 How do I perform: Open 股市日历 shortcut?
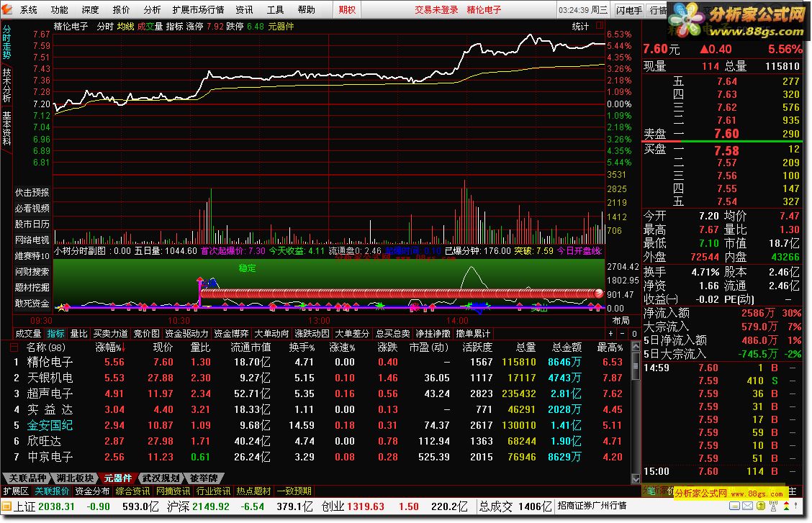(x=32, y=224)
